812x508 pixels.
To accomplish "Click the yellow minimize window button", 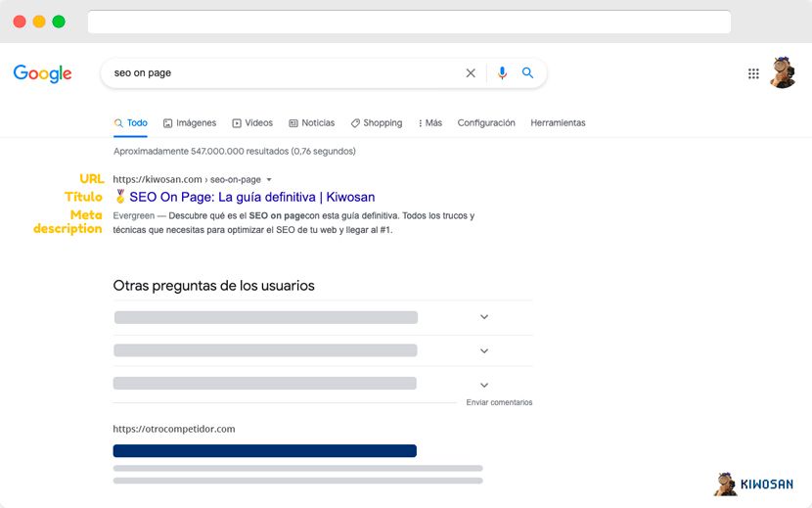I will 39,22.
